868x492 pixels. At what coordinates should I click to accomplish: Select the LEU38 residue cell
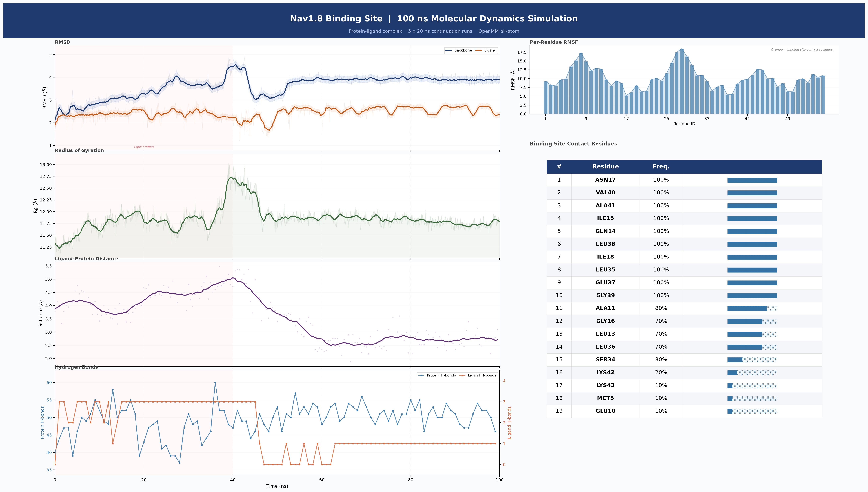point(605,244)
